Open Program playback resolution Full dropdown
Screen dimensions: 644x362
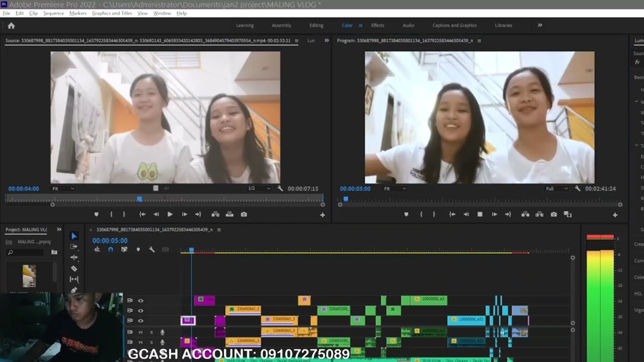557,189
